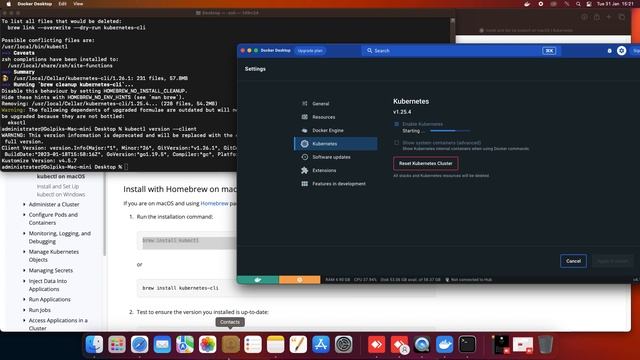Screen dimensions: 640x360
Task: Open Features in development section
Action: coord(335,184)
